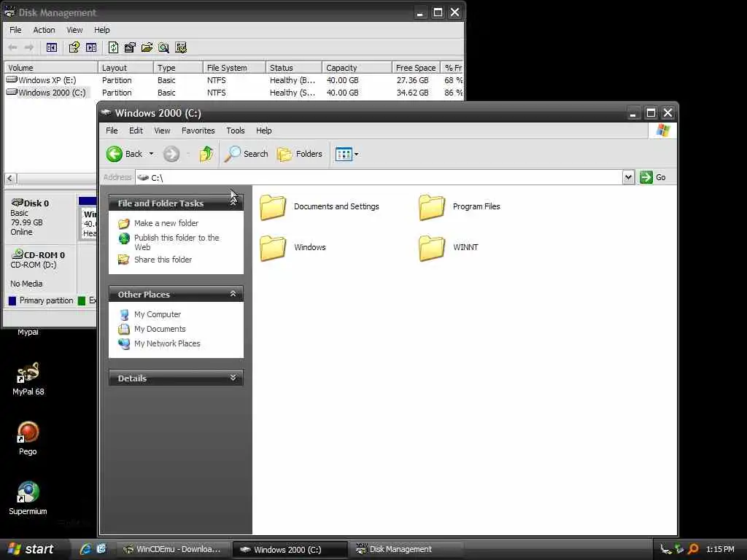
Task: Click the Help icon in Disk Management toolbar
Action: point(74,47)
